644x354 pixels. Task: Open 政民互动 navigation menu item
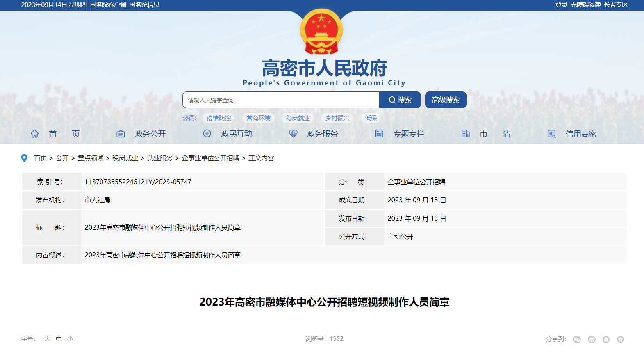click(237, 134)
